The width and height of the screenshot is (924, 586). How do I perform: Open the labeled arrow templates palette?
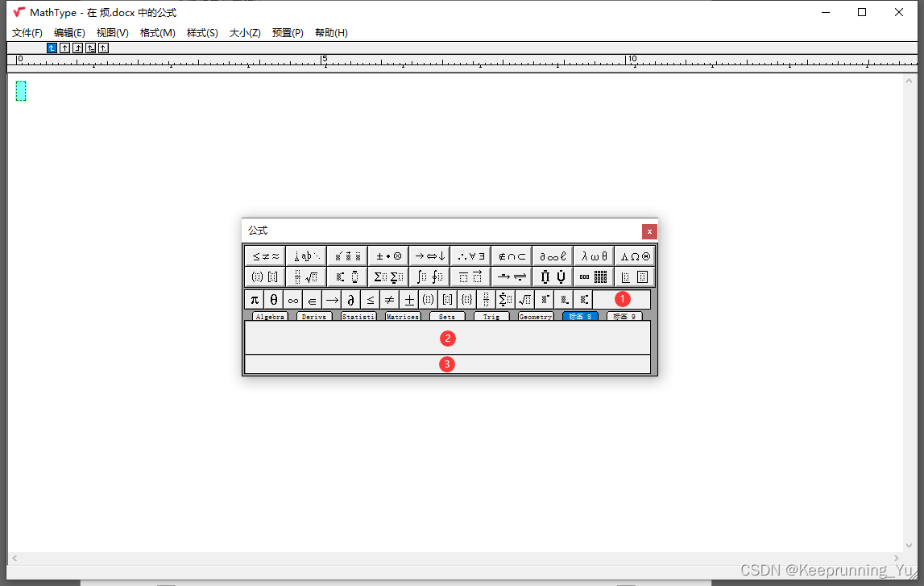pyautogui.click(x=512, y=276)
